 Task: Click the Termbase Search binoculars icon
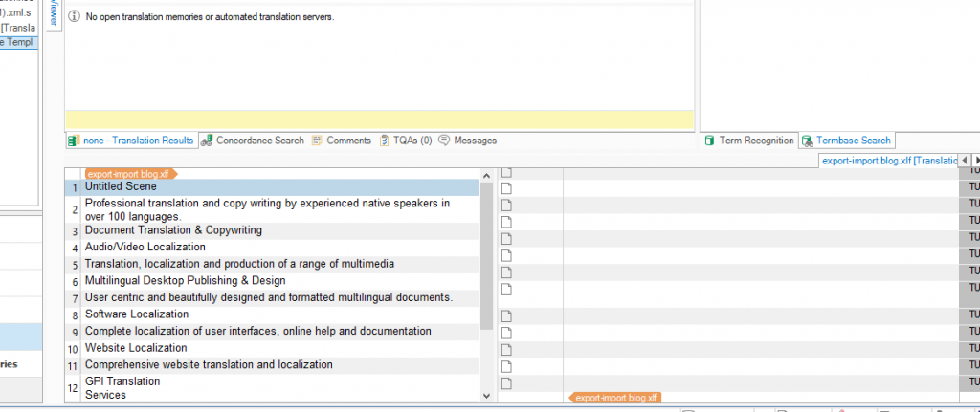tap(807, 141)
